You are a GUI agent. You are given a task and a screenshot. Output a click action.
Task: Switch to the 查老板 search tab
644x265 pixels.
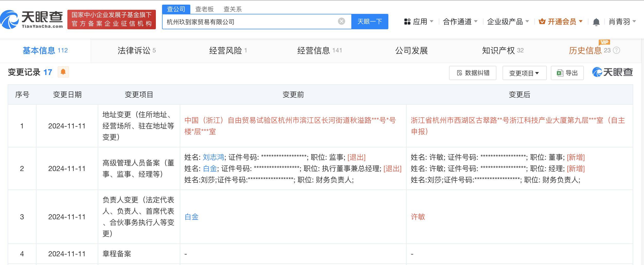click(204, 9)
